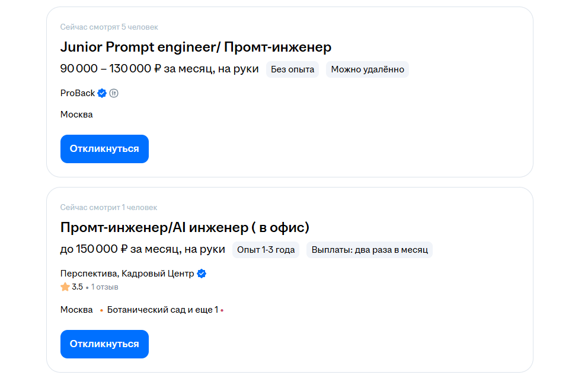Viewport: 588px width, 378px height.
Task: Open the employer info icon beside ProBack badge
Action: [x=114, y=93]
